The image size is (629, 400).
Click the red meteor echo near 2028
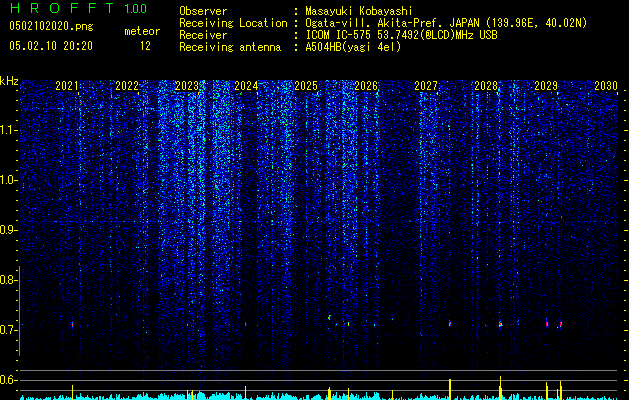tap(500, 324)
